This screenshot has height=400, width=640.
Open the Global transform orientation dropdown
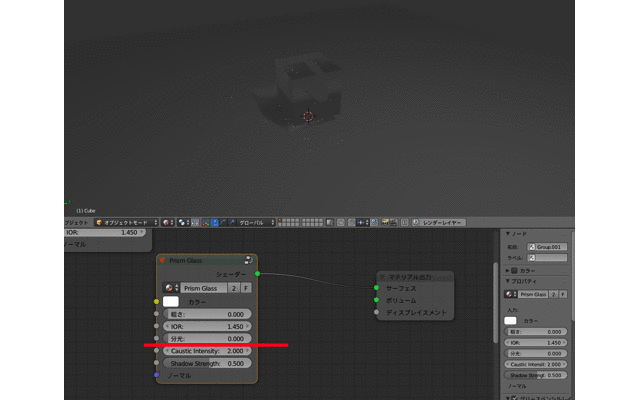[250, 222]
